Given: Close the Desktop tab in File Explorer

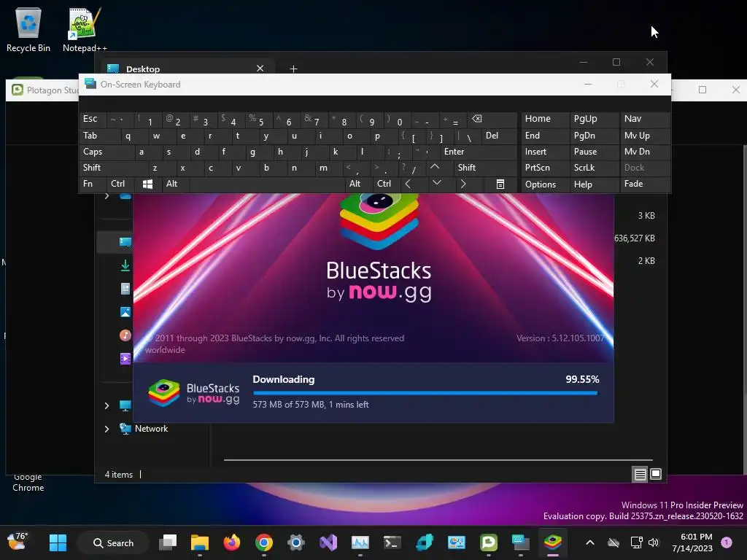Looking at the screenshot, I should (x=260, y=69).
